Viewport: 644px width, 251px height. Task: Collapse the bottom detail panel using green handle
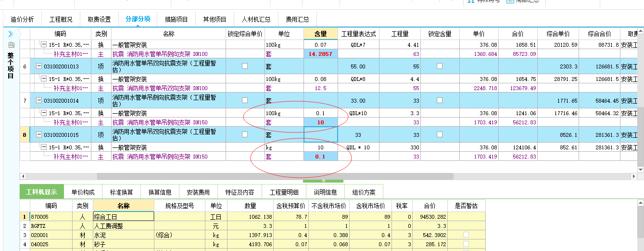click(323, 181)
